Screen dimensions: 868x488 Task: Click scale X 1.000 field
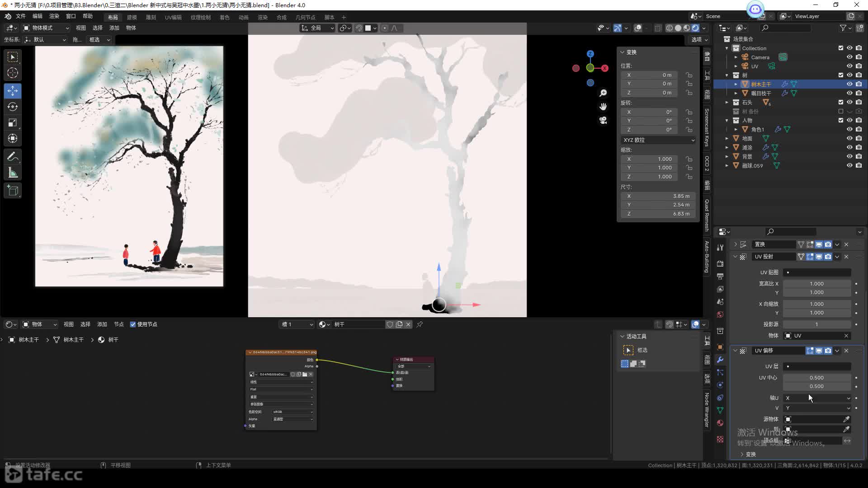[649, 159]
